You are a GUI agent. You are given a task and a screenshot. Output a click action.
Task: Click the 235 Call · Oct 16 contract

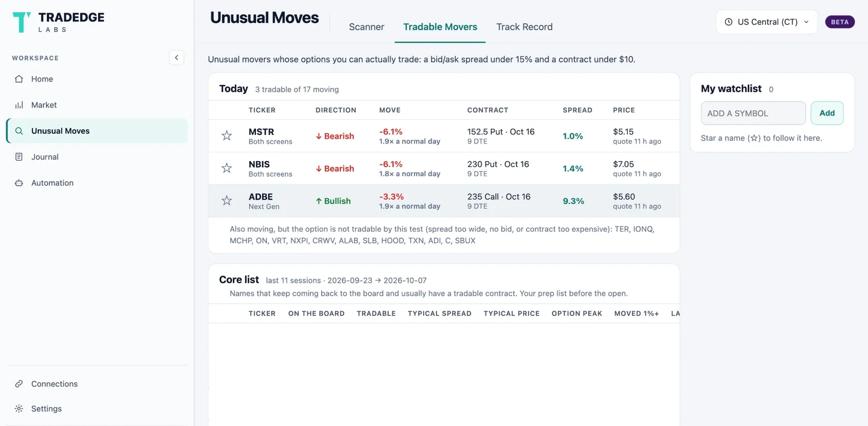[x=499, y=197]
